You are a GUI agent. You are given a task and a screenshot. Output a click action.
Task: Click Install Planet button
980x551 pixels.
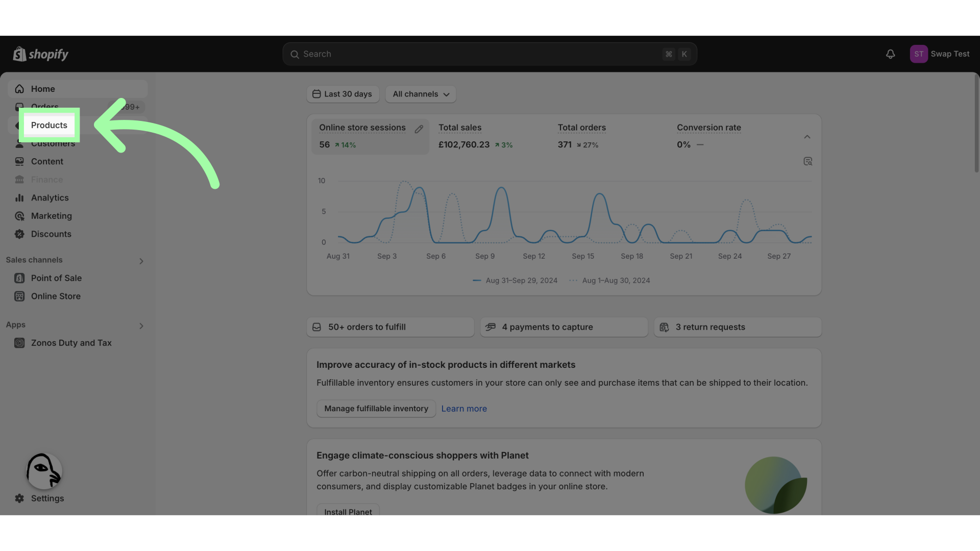click(x=348, y=510)
